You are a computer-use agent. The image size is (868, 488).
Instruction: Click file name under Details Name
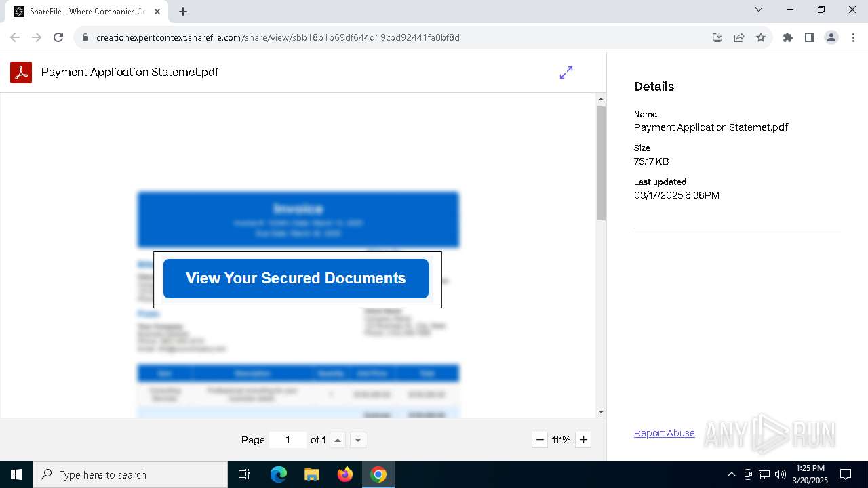point(711,127)
